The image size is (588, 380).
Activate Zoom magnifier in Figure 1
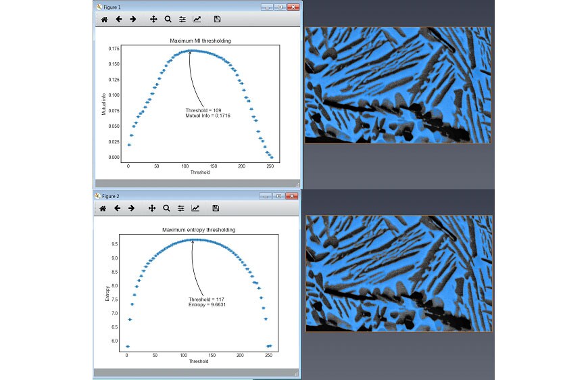pyautogui.click(x=168, y=20)
